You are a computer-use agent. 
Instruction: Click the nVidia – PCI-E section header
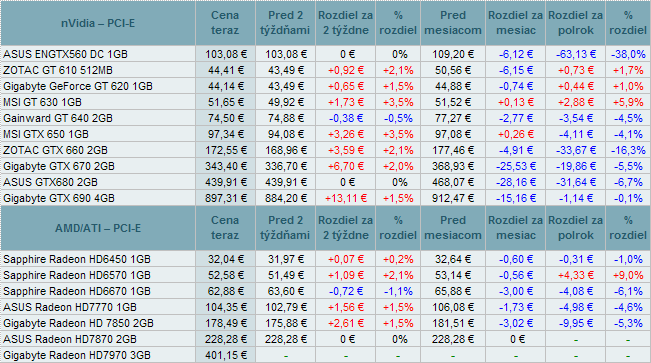[x=98, y=23]
